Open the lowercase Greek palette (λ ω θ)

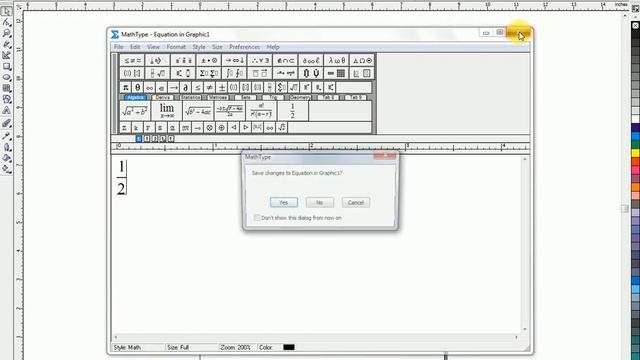click(337, 61)
